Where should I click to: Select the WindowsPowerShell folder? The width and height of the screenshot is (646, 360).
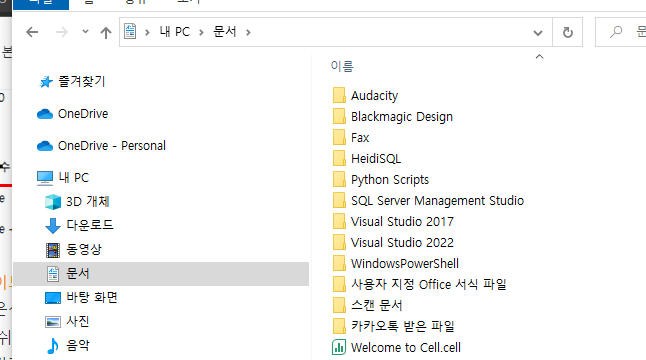click(x=405, y=264)
